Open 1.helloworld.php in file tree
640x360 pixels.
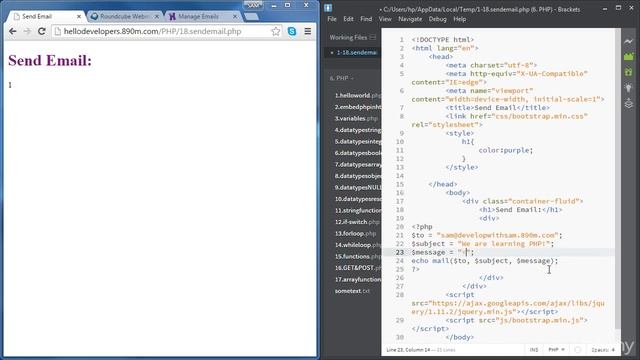[358, 96]
